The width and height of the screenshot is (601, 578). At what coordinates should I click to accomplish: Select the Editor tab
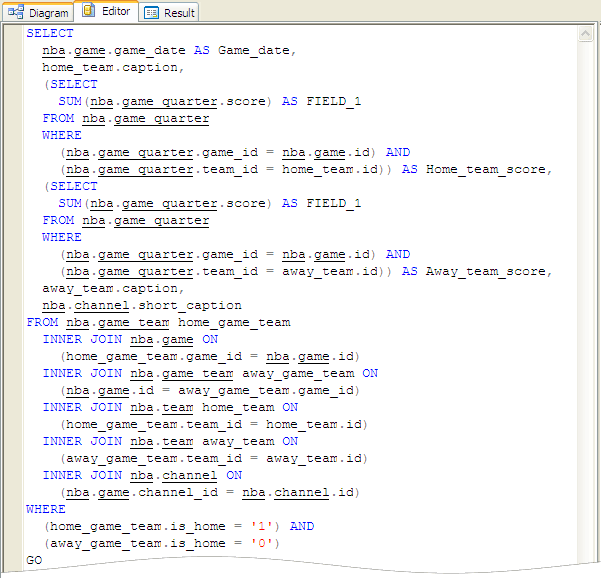coord(106,11)
